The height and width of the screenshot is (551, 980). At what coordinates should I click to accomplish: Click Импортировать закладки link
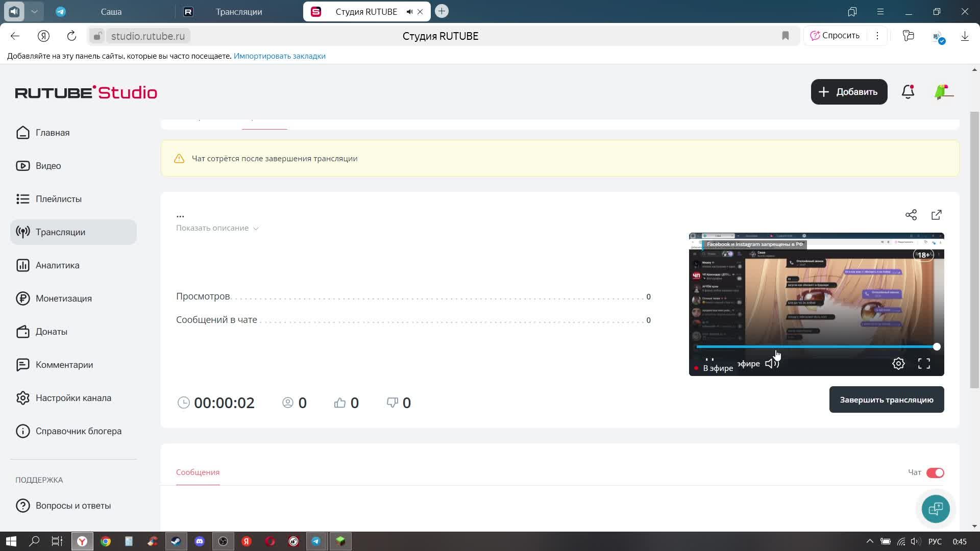coord(279,56)
